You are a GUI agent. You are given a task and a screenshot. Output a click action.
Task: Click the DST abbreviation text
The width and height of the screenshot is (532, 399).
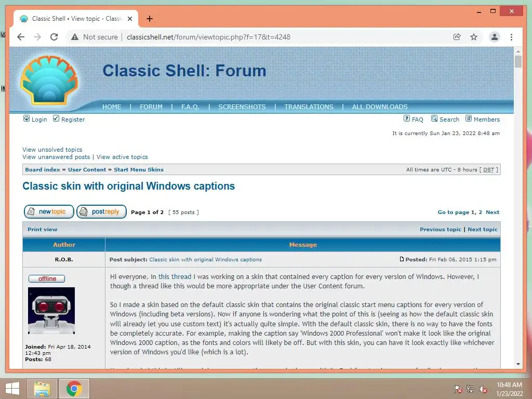pyautogui.click(x=488, y=170)
